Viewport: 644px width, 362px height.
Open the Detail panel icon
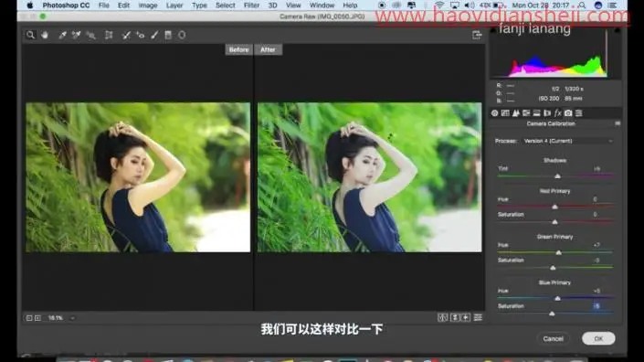coord(516,113)
